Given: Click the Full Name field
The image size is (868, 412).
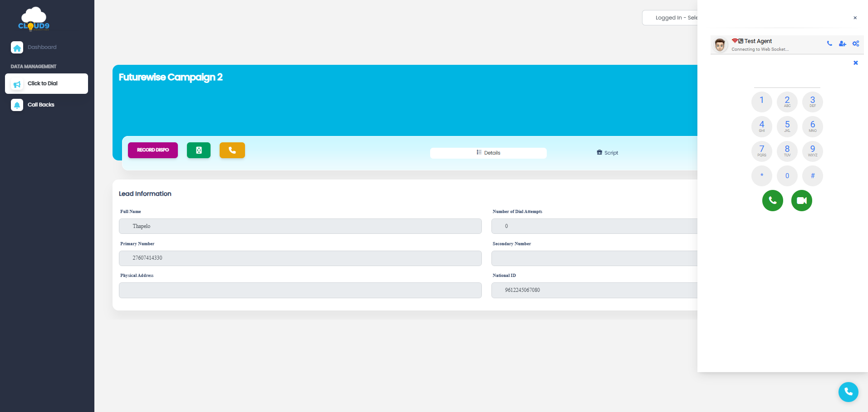Looking at the screenshot, I should coord(300,226).
